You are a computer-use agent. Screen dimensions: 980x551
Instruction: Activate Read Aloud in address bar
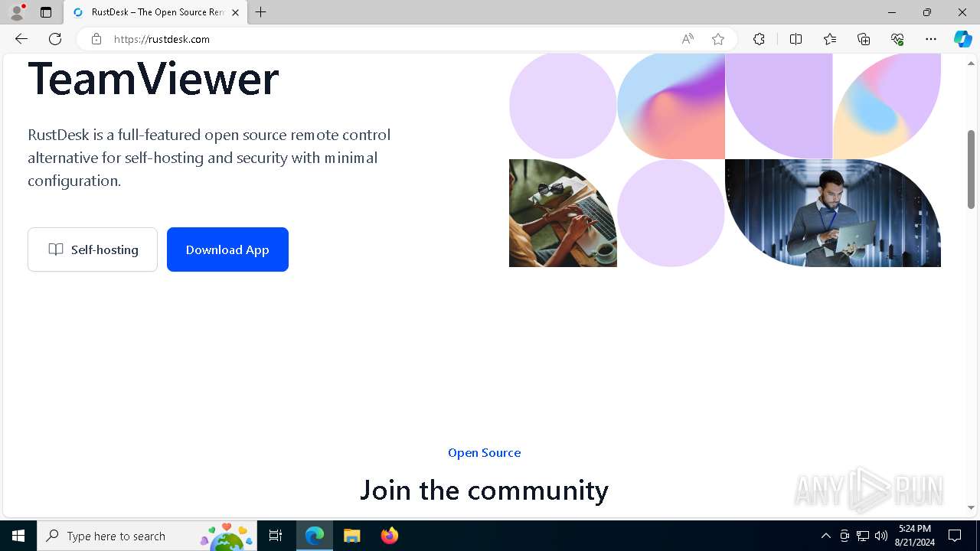(688, 39)
